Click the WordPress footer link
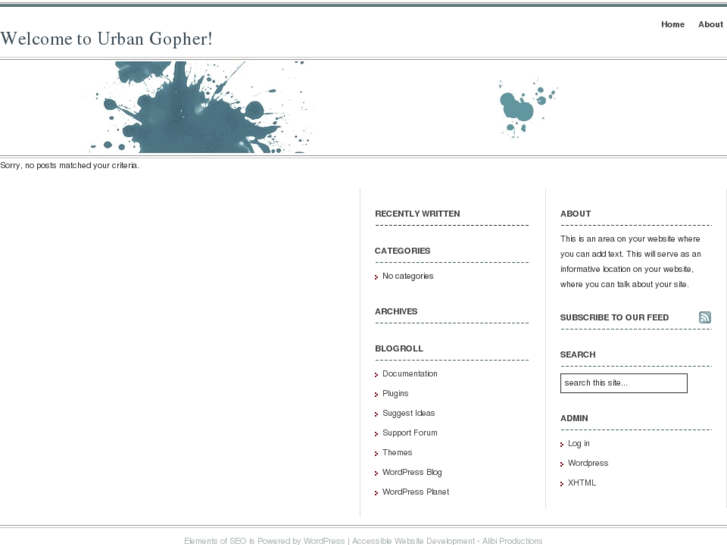Image resolution: width=727 pixels, height=545 pixels. [324, 541]
